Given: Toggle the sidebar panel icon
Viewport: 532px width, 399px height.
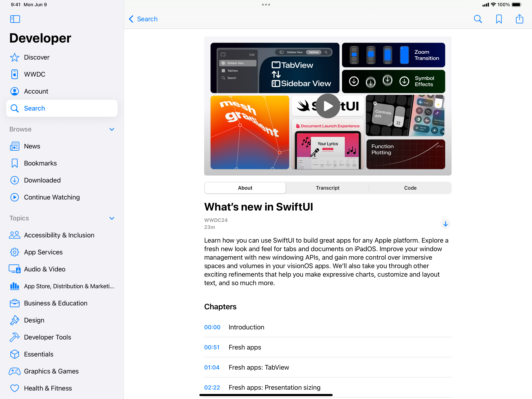Looking at the screenshot, I should point(15,19).
